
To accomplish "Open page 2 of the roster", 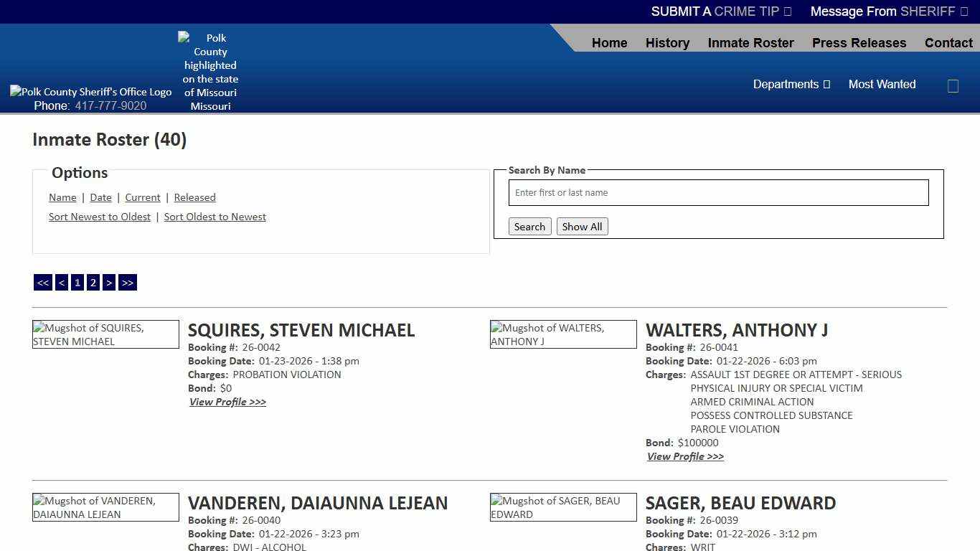I will (93, 282).
